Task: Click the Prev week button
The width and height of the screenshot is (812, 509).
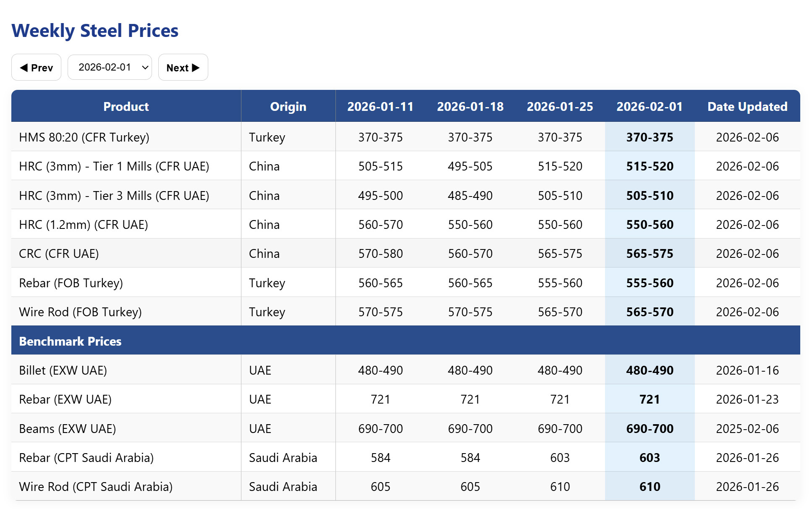Action: coord(36,68)
